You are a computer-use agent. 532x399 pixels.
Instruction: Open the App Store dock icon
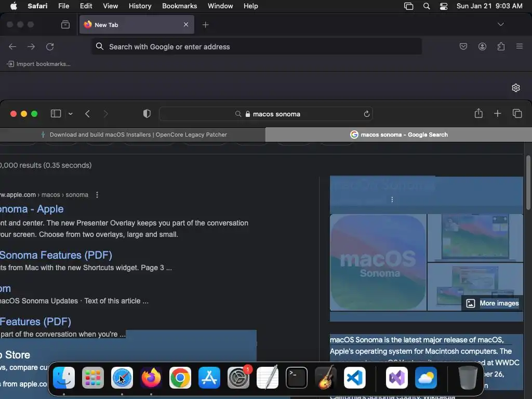(209, 378)
